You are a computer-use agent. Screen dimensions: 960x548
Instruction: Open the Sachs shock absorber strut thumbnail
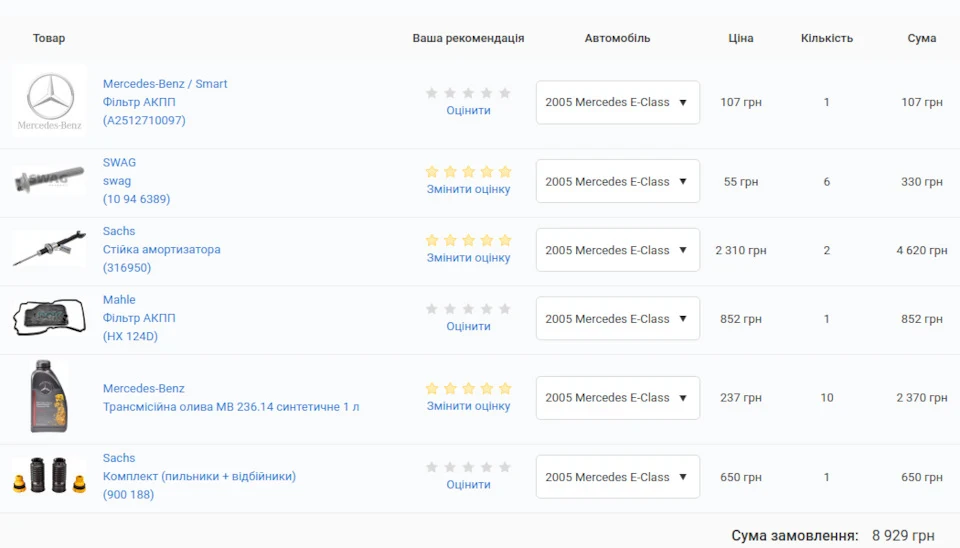point(50,249)
